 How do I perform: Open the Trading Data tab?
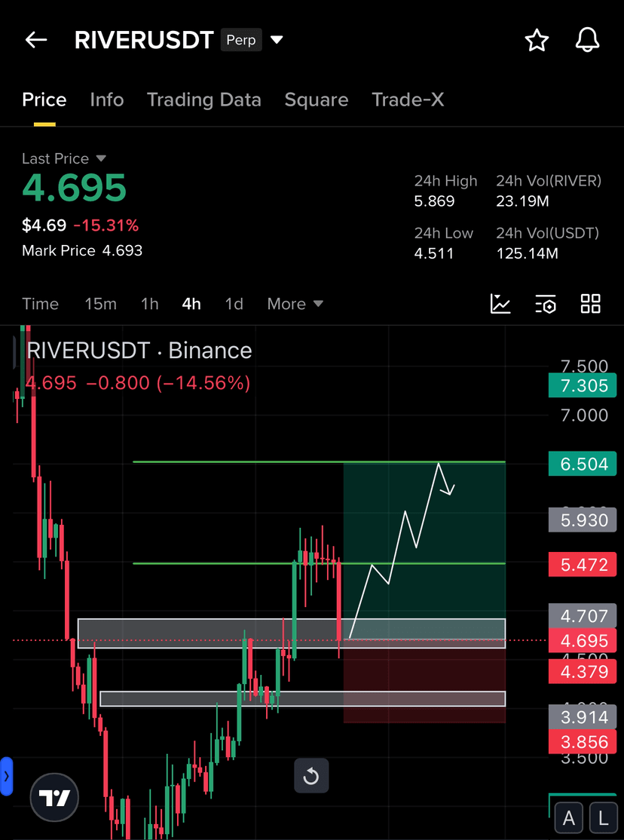pyautogui.click(x=204, y=100)
